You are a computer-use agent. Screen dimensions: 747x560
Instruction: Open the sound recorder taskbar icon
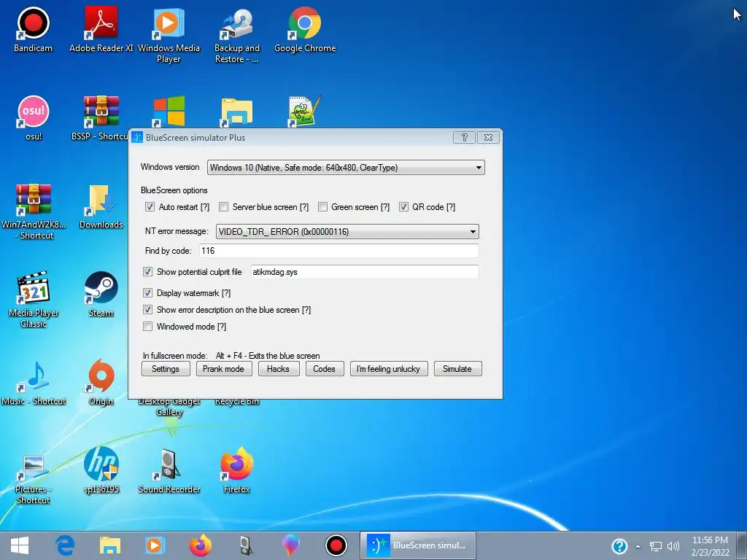pos(246,545)
